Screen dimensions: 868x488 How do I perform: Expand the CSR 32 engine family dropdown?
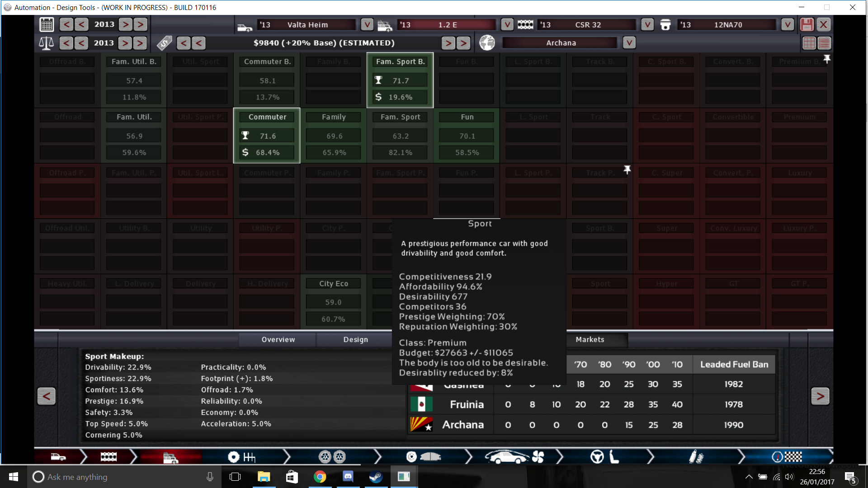click(647, 24)
